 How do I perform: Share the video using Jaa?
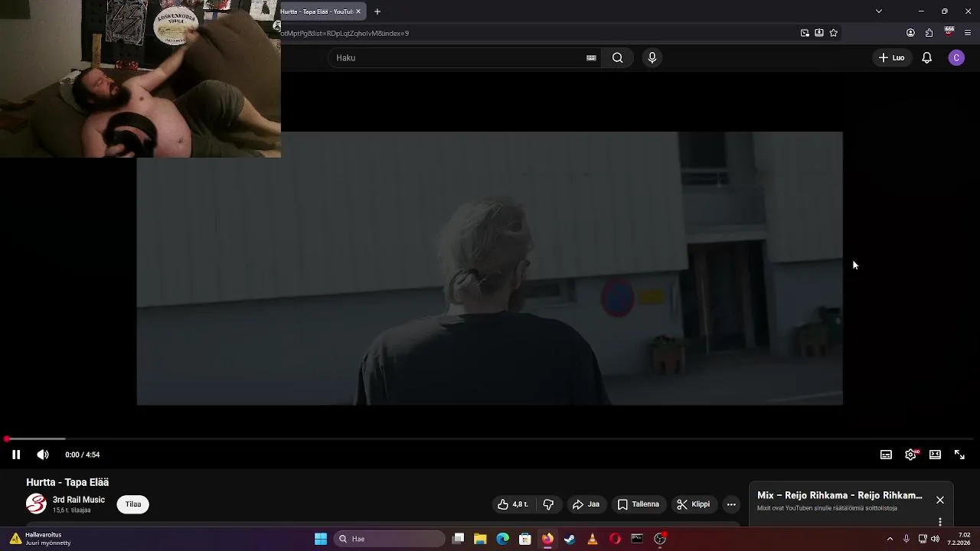tap(586, 504)
